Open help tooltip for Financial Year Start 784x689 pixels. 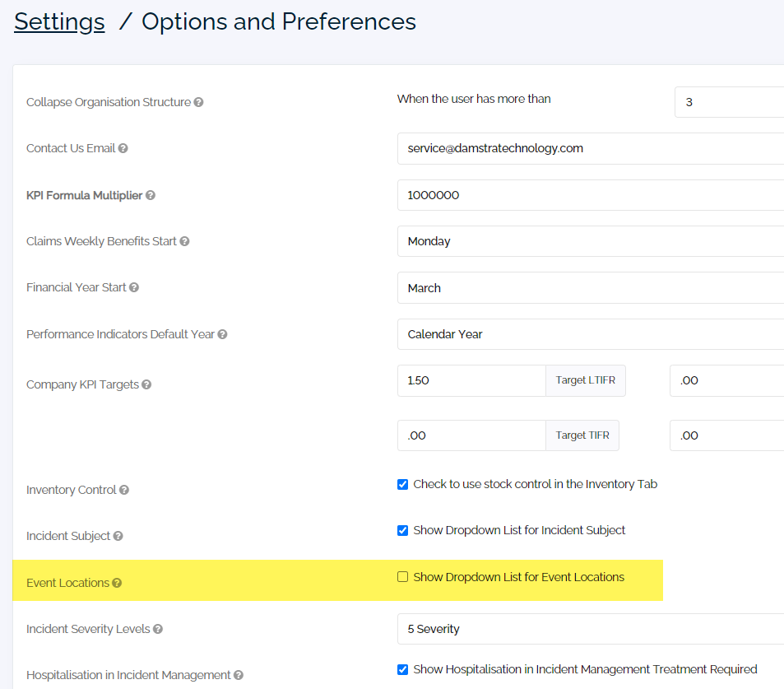(x=134, y=288)
